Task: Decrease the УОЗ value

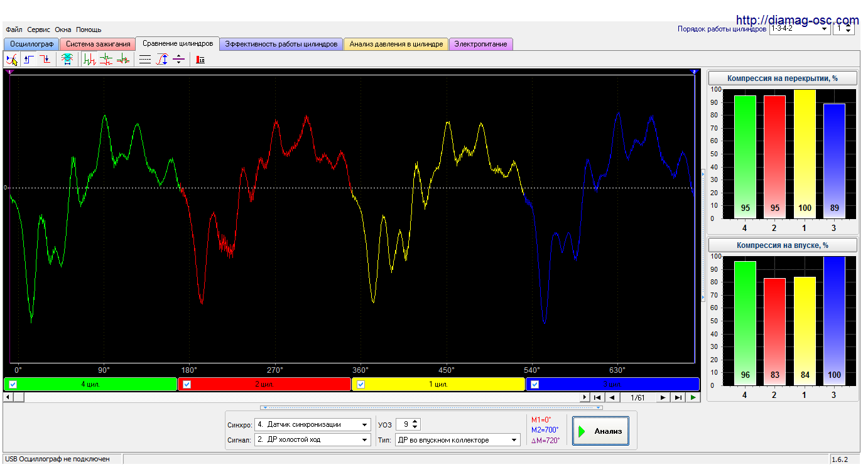Action: tap(415, 427)
